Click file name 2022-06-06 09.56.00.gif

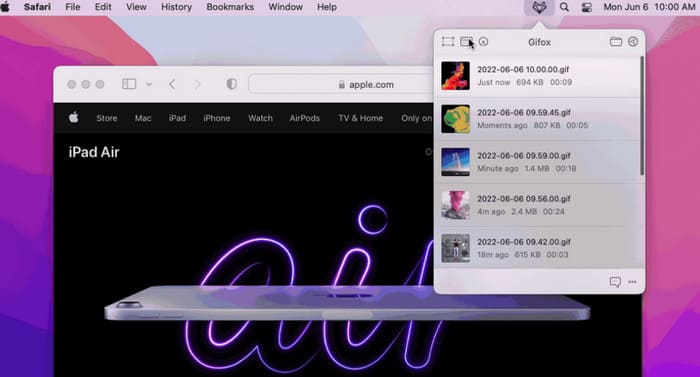tap(524, 199)
